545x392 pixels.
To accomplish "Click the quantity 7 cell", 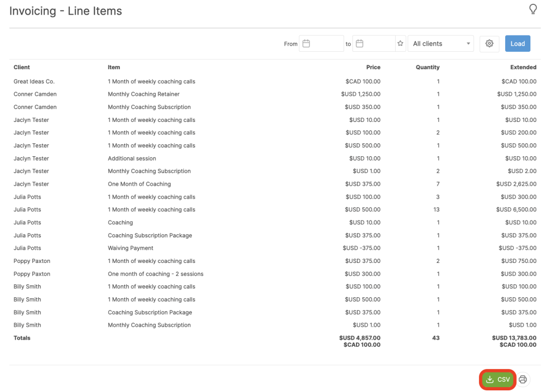I will point(438,184).
